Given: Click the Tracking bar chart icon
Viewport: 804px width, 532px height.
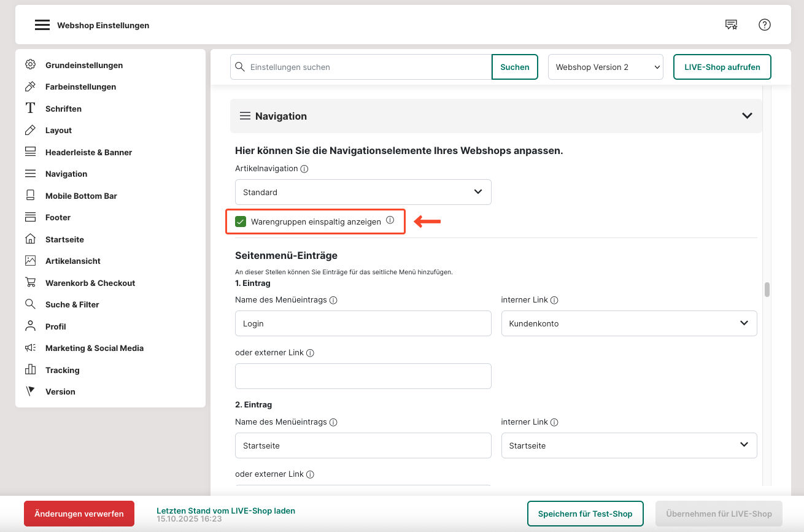Looking at the screenshot, I should coord(30,370).
